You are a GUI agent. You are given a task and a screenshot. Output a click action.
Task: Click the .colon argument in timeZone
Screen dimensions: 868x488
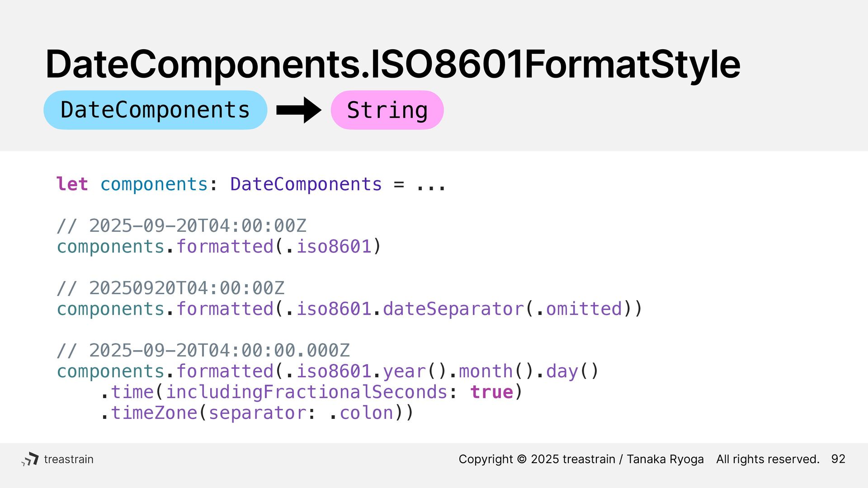[x=361, y=413]
